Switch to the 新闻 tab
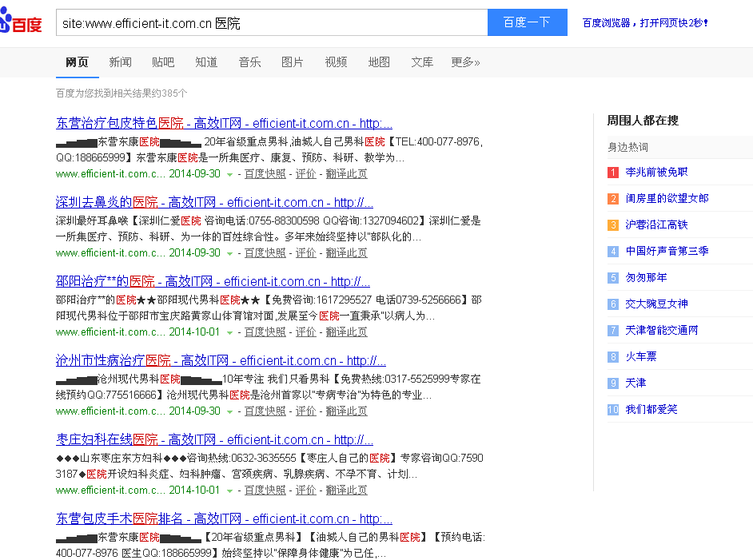This screenshot has height=560, width=753. [120, 61]
